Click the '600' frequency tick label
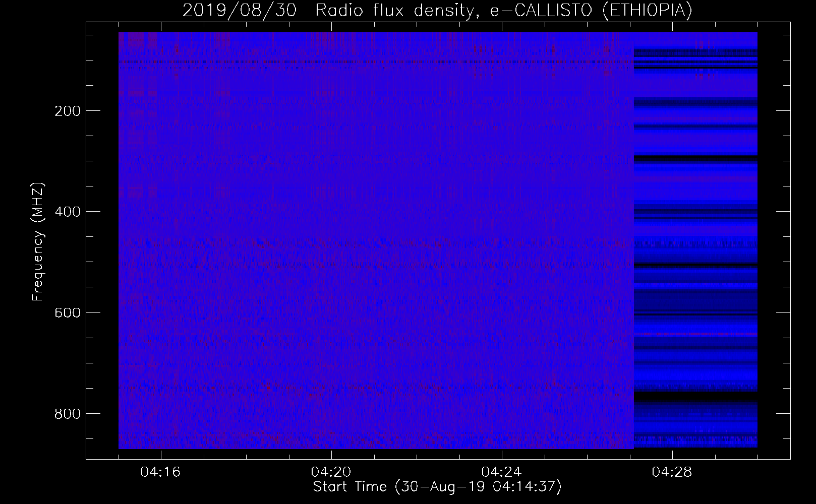Screen dimensions: 816x504 67,312
